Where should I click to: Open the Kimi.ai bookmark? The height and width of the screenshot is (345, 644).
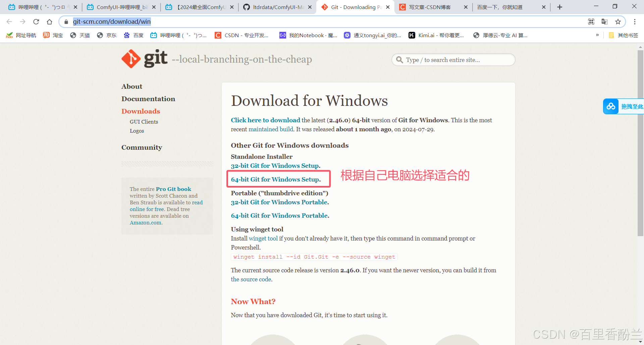coord(436,35)
